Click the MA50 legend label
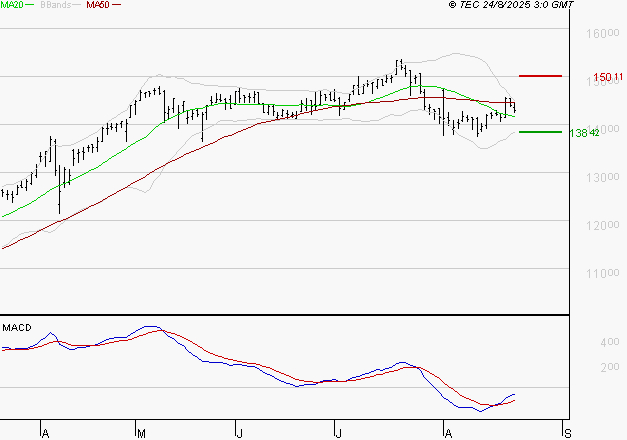Screen dimensions: 627x440 point(98,5)
